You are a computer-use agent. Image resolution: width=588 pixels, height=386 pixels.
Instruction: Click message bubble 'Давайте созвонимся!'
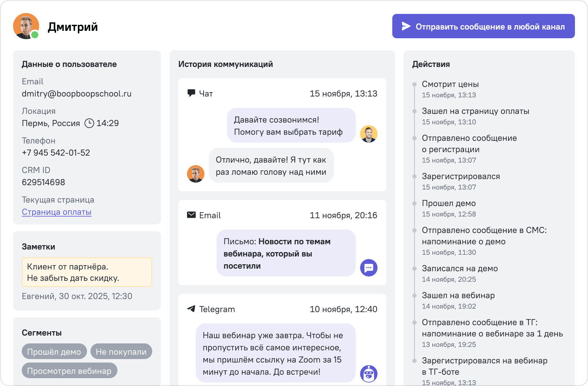coord(291,125)
